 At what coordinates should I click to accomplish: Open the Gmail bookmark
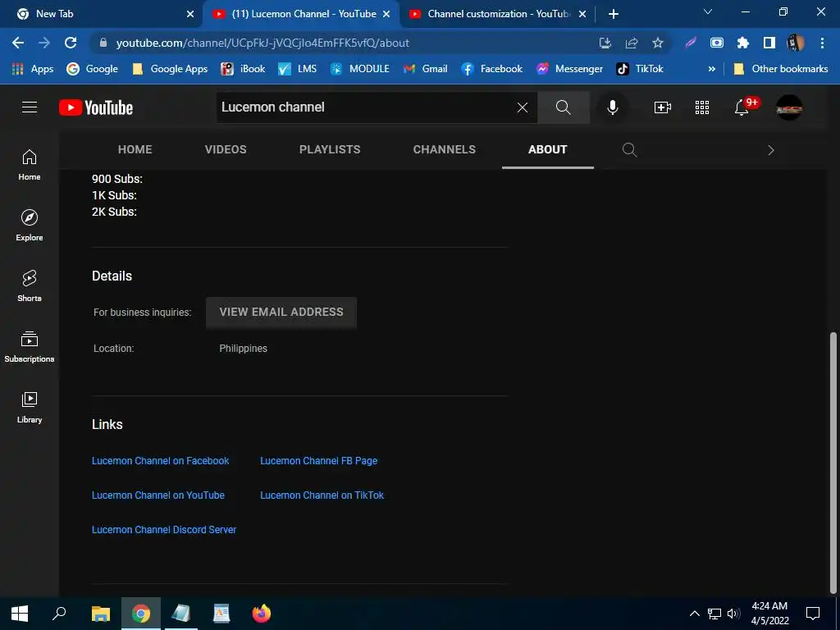click(426, 69)
